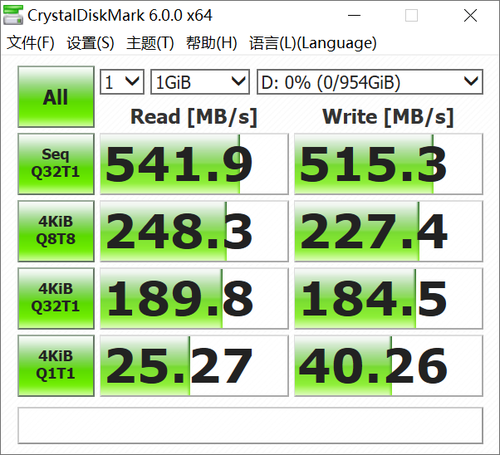
Task: Click the 4KiB Q1T1 read result 25.27
Action: (x=194, y=366)
